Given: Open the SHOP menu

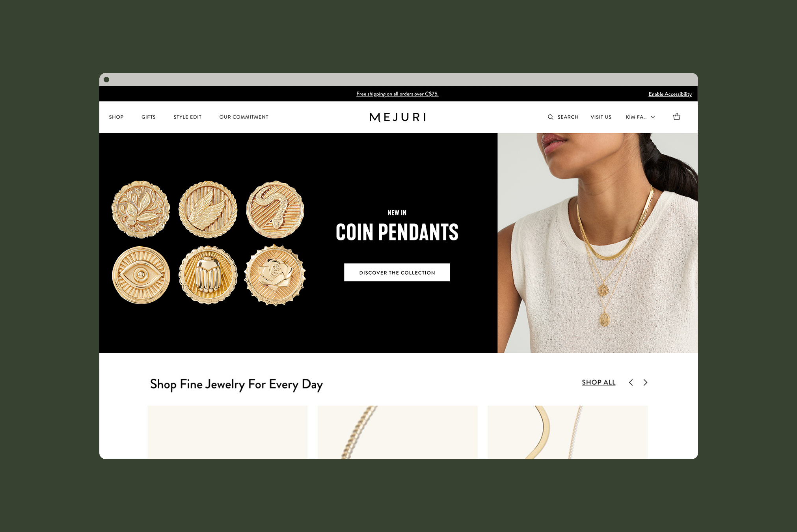Looking at the screenshot, I should 116,117.
